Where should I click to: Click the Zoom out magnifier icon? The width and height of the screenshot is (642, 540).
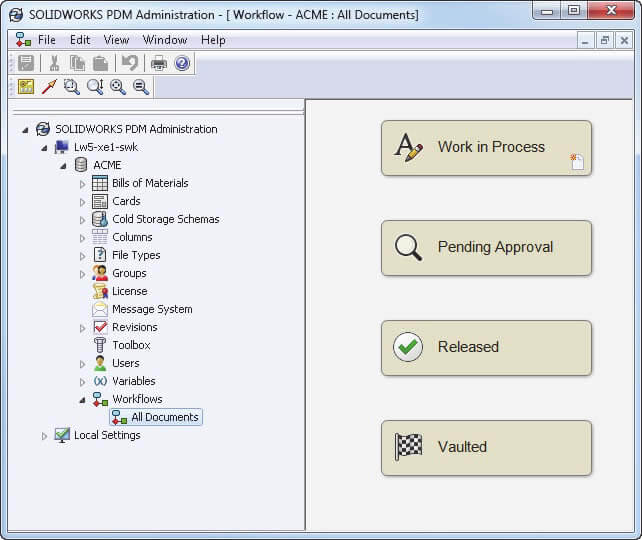point(141,87)
